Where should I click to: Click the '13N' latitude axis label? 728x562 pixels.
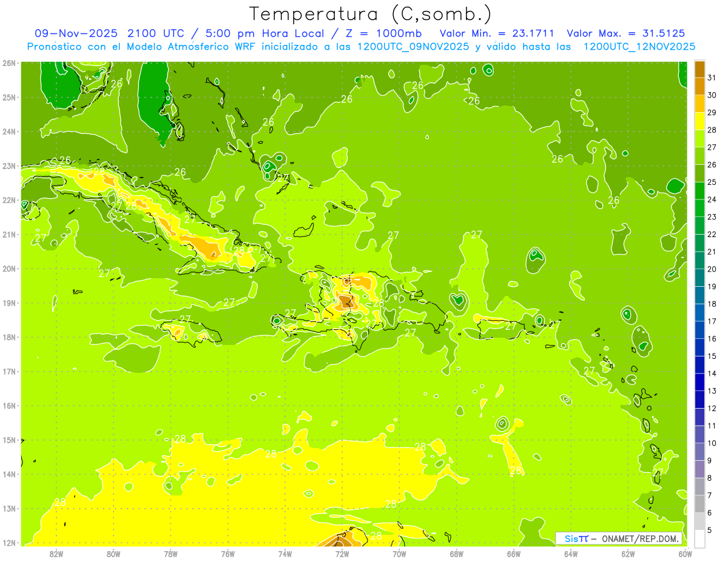[9, 508]
